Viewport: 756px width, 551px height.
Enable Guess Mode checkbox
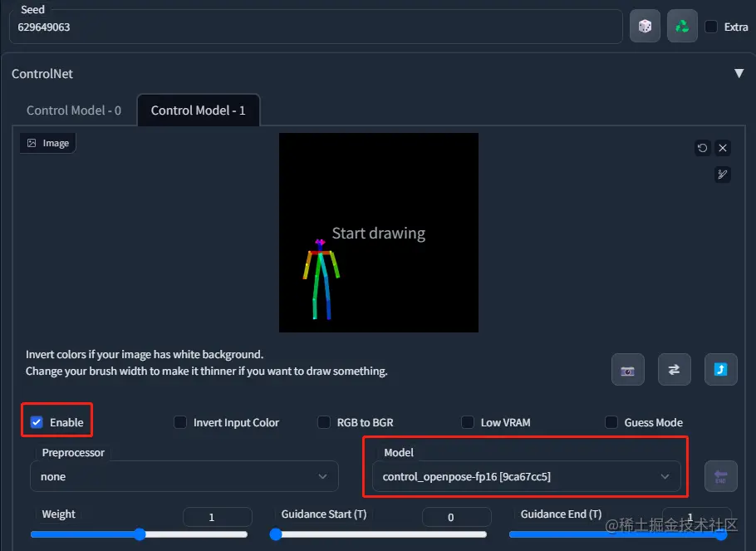[611, 422]
